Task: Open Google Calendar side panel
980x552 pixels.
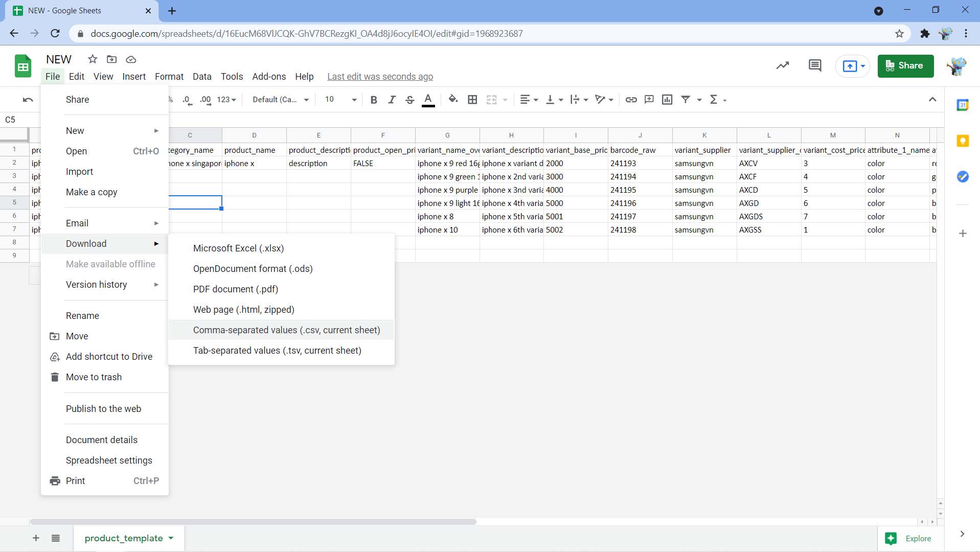Action: pos(963,105)
